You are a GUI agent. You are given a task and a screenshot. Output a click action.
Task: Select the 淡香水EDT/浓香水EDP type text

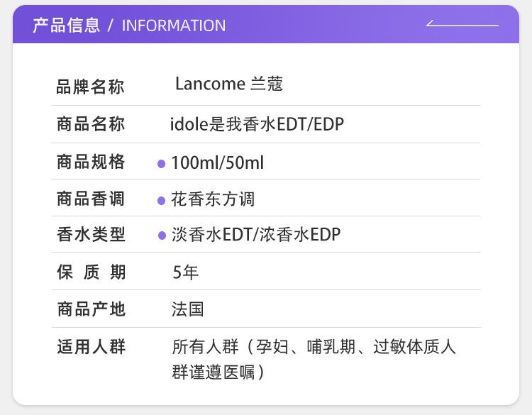pyautogui.click(x=256, y=235)
